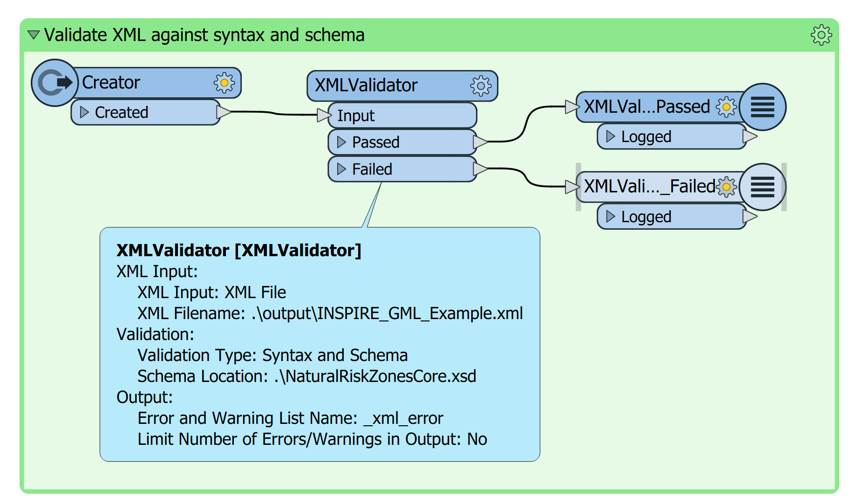Click the Validation Type: Syntax and Schema line

pos(272,355)
